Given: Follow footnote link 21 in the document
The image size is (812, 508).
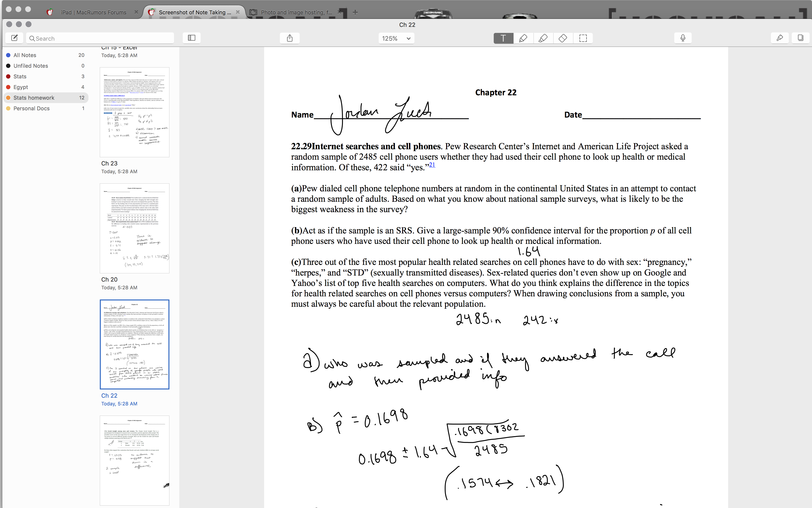Looking at the screenshot, I should coord(432,165).
